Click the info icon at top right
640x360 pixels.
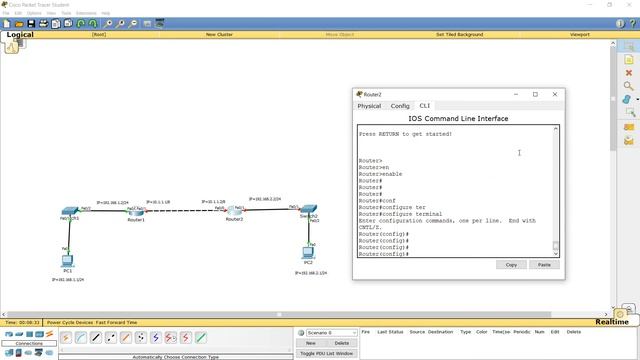click(620, 24)
